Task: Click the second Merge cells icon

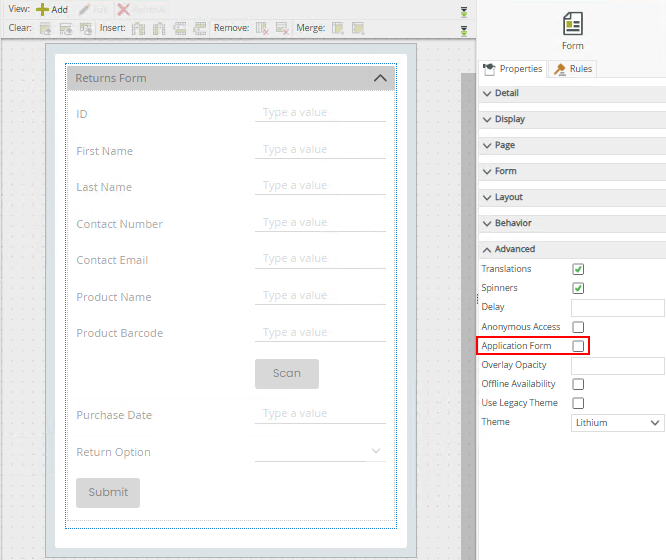Action: 358,28
